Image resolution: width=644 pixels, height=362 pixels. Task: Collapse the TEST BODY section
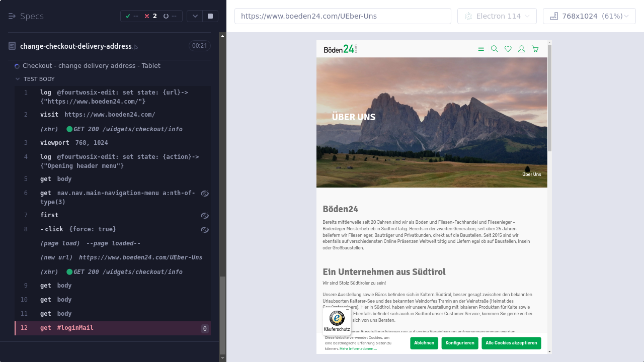(18, 79)
